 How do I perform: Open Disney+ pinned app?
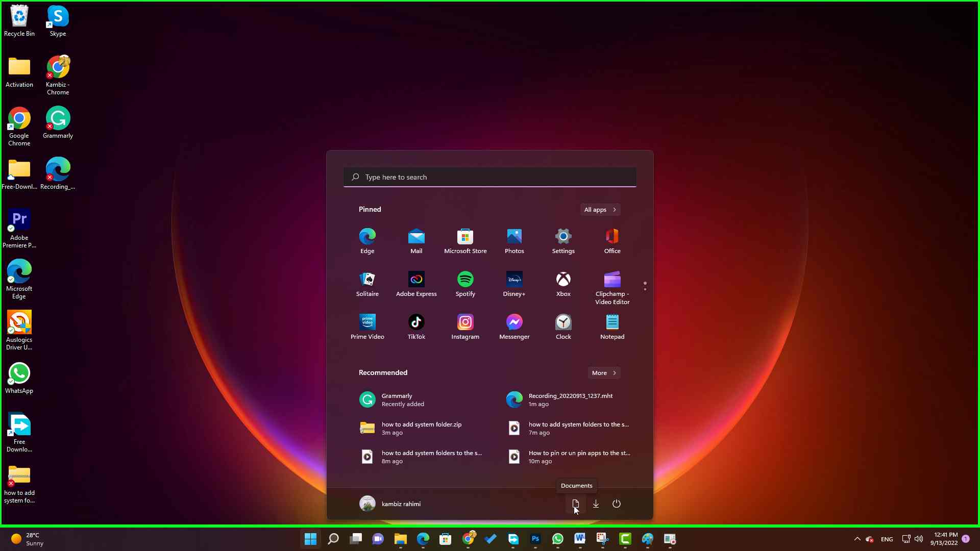(514, 284)
